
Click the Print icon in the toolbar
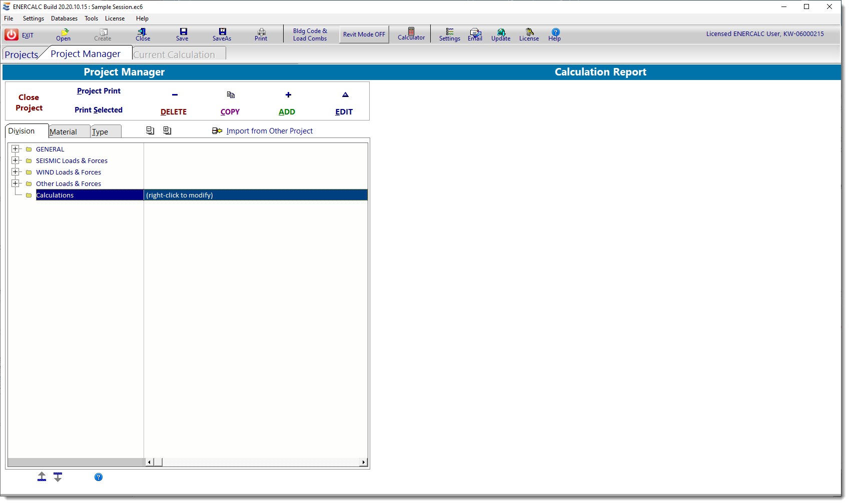tap(261, 34)
